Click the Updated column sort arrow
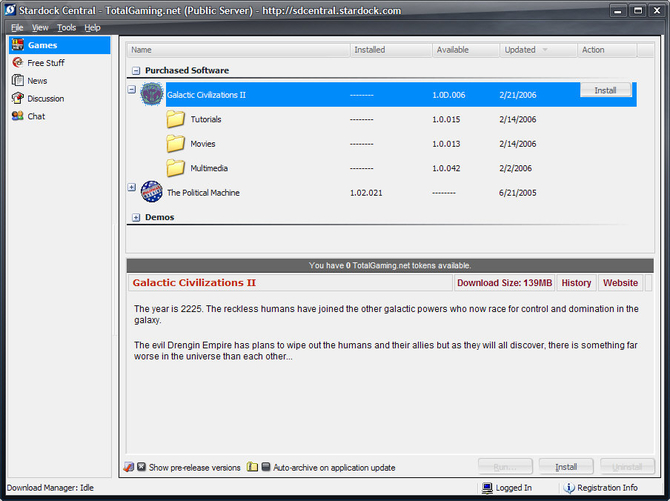 point(545,50)
